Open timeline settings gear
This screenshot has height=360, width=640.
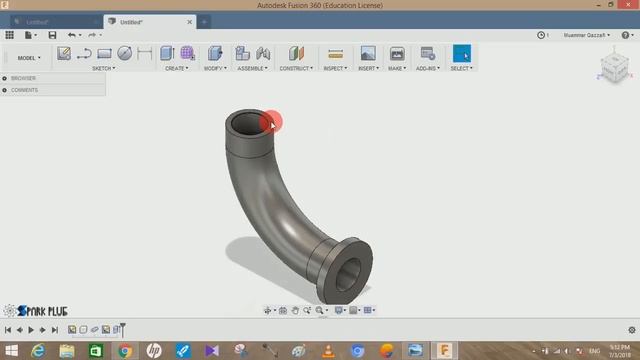(x=632, y=330)
